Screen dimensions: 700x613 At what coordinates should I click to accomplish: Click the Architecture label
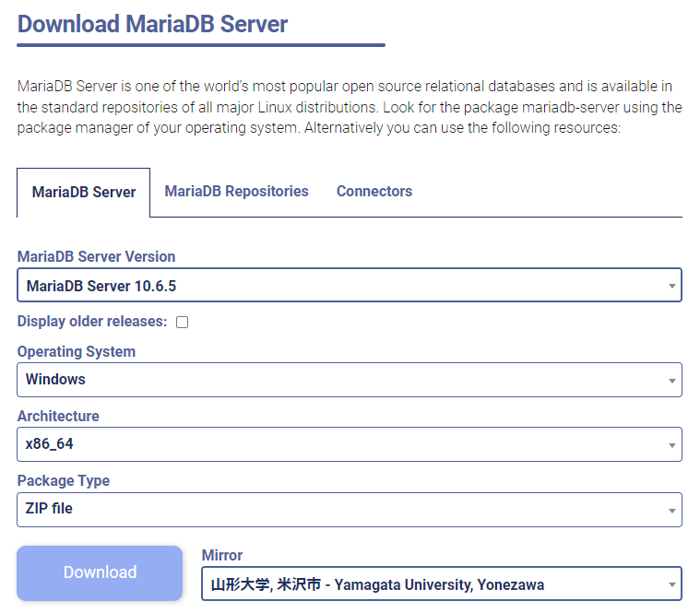pyautogui.click(x=58, y=416)
